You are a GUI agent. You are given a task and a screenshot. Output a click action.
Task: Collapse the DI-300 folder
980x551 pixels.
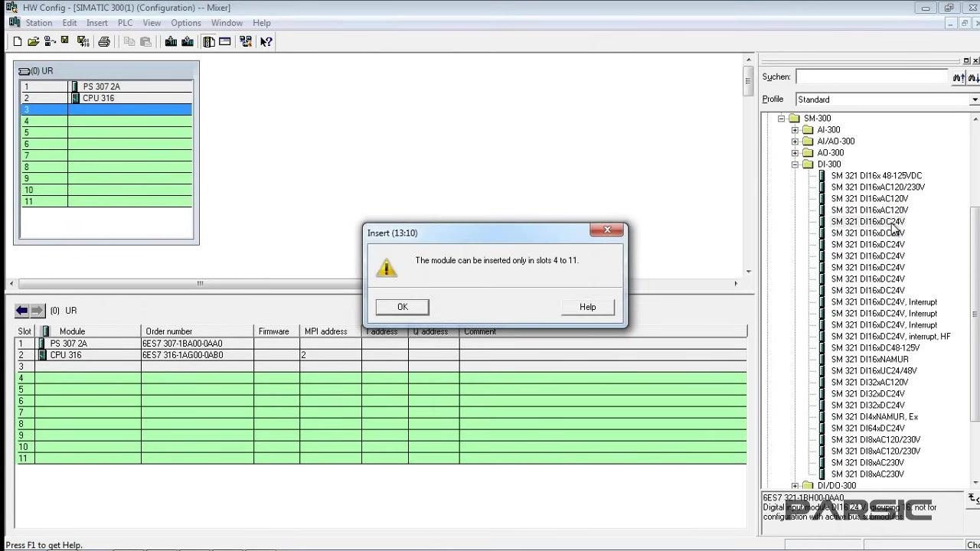(x=795, y=165)
